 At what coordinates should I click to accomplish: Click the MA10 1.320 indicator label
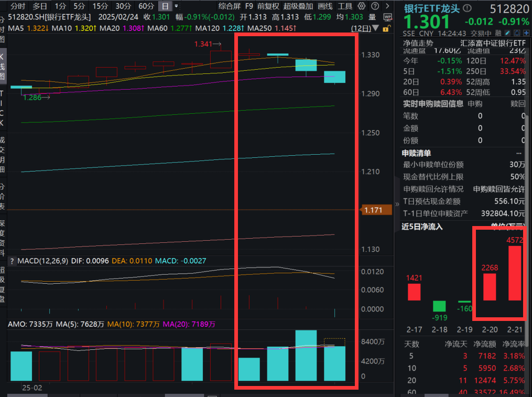[x=74, y=28]
